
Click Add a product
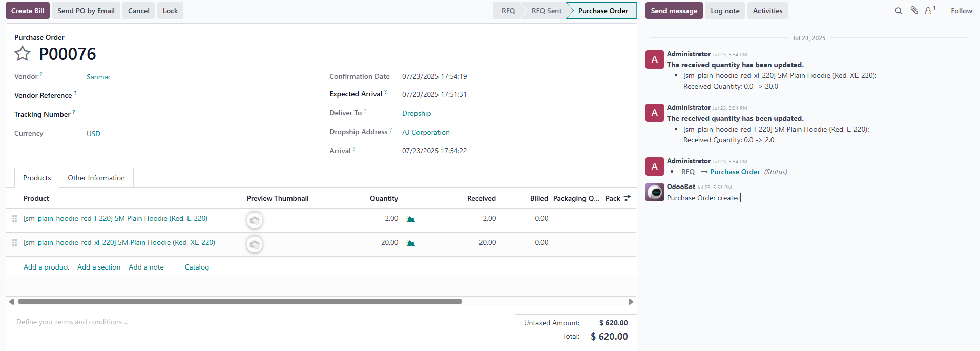click(46, 267)
